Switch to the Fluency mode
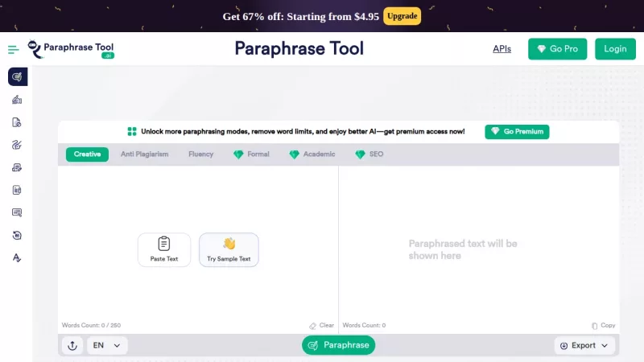This screenshot has height=362, width=644. coord(200,154)
